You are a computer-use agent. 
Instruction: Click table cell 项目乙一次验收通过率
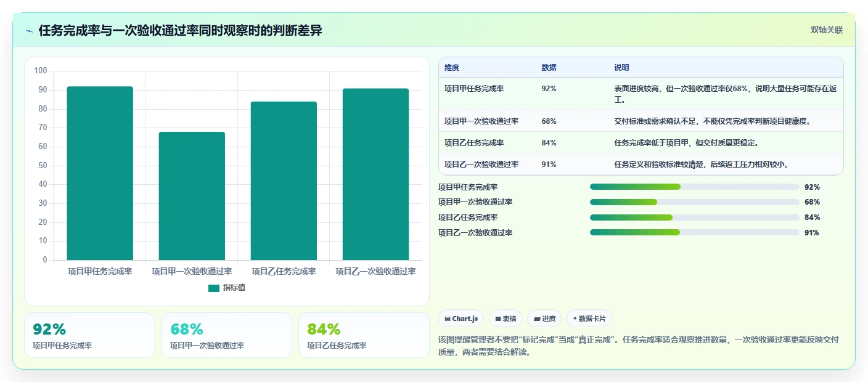481,164
